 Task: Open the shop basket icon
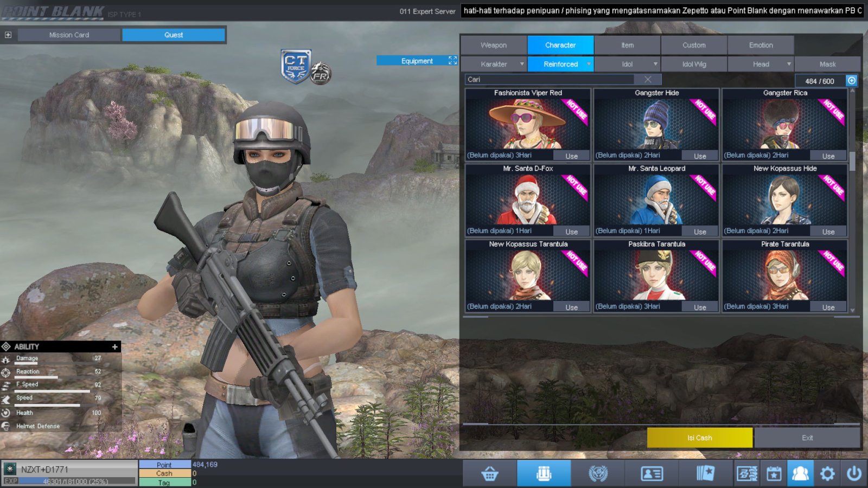pyautogui.click(x=489, y=474)
